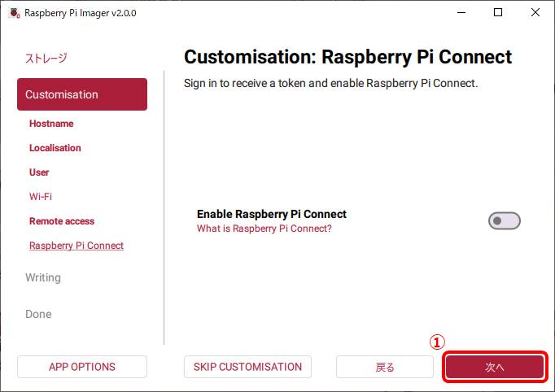Viewport: 555px width, 392px height.
Task: Toggle the Enable Raspberry Pi Connect switch
Action: [504, 220]
